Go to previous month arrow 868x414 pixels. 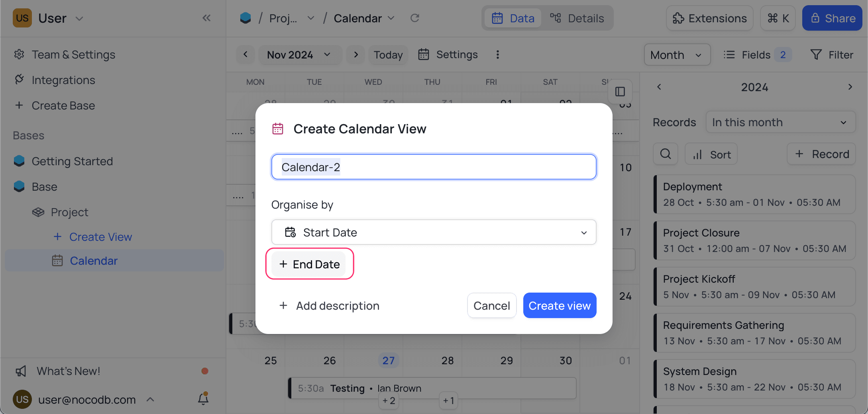point(245,55)
